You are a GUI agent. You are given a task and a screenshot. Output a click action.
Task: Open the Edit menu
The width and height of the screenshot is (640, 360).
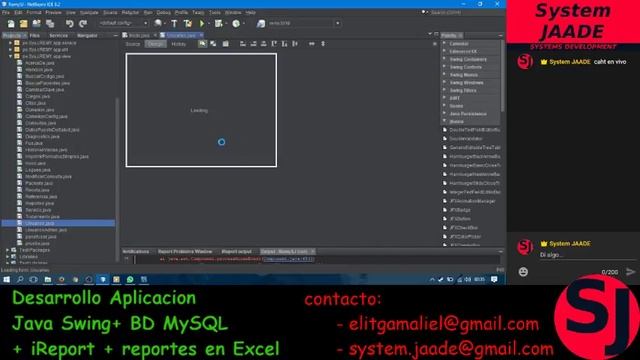pos(18,13)
